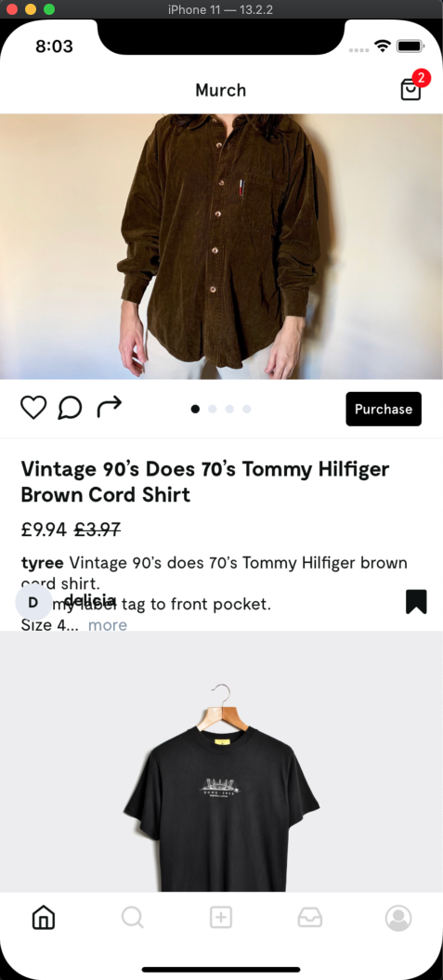443x980 pixels.
Task: Click the Purchase button
Action: tap(384, 409)
